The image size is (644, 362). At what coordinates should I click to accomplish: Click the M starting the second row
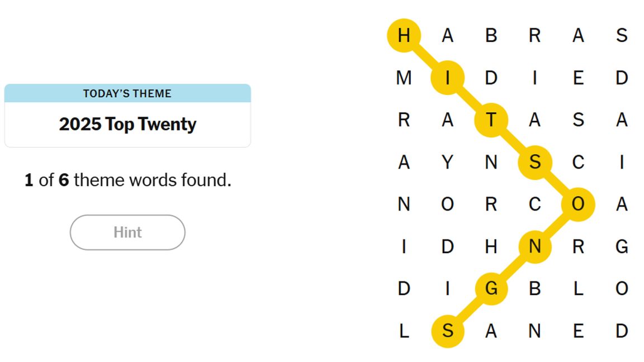click(404, 78)
